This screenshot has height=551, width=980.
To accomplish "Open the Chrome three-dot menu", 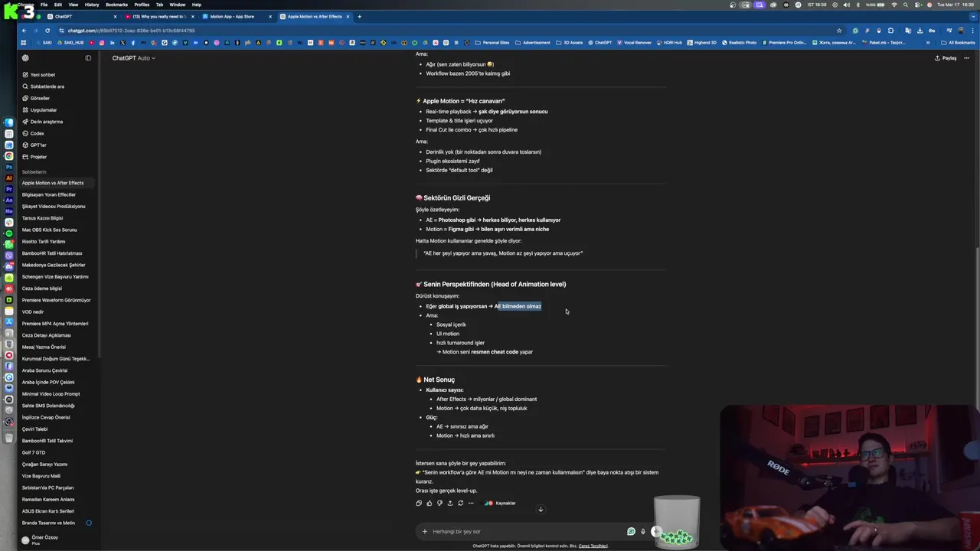I will click(x=972, y=31).
